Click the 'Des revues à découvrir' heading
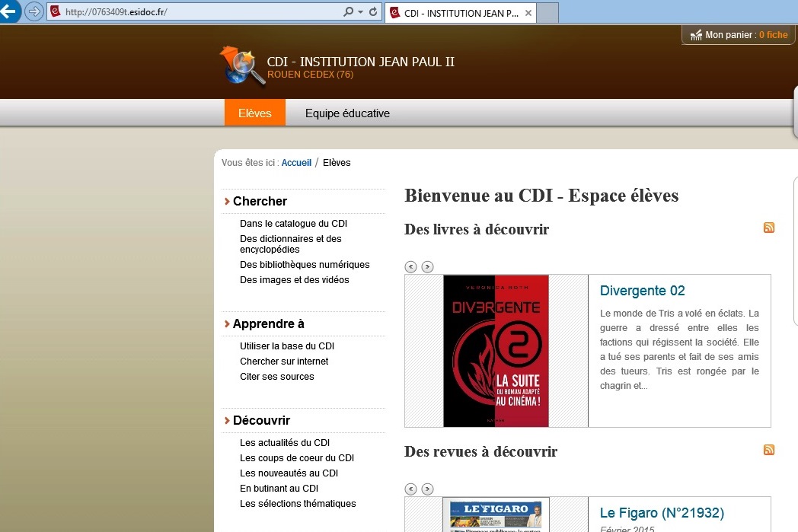Image resolution: width=798 pixels, height=532 pixels. (481, 451)
